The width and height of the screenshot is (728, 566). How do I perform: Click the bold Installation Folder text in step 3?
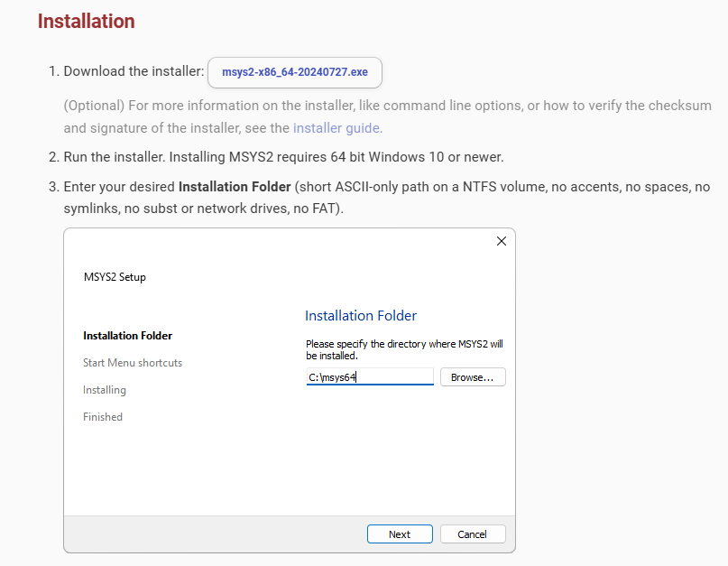(235, 187)
